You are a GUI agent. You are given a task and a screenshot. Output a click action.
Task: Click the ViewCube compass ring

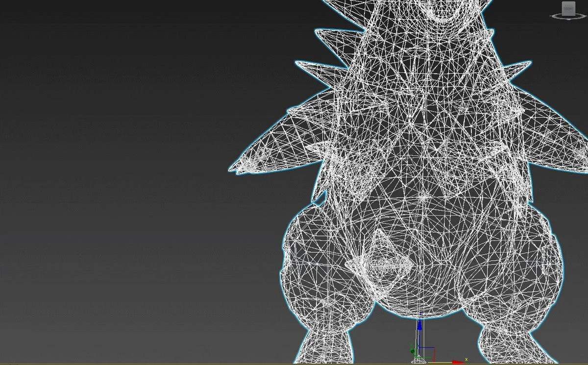pyautogui.click(x=568, y=17)
